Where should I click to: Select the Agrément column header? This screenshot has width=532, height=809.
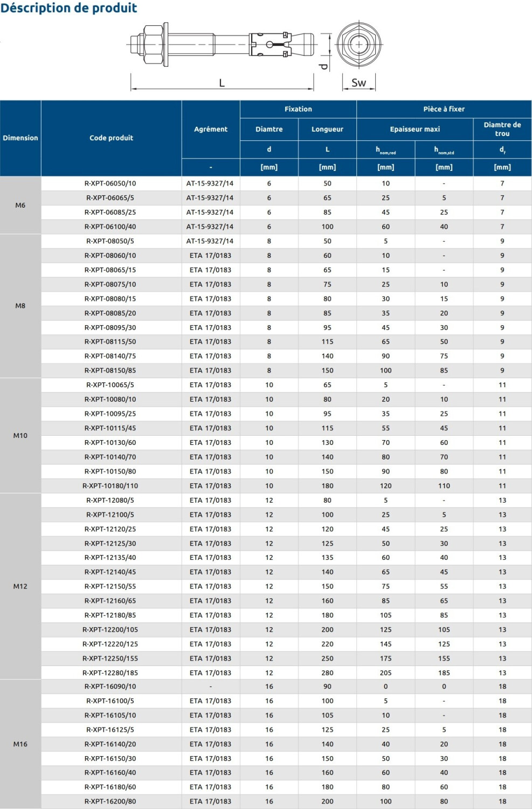click(x=211, y=129)
